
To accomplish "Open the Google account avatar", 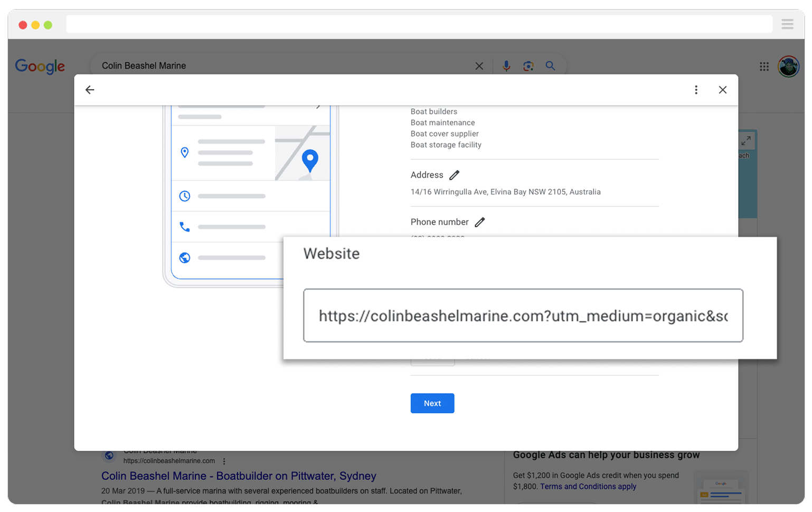I will point(788,67).
